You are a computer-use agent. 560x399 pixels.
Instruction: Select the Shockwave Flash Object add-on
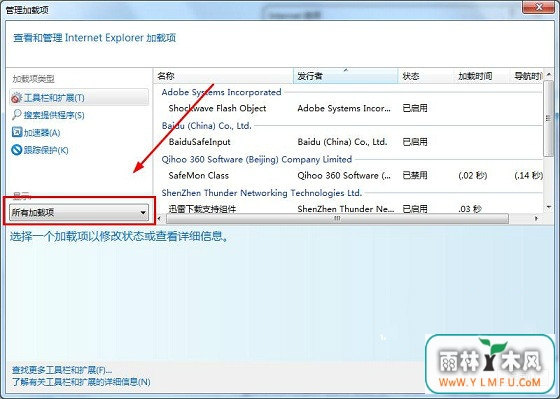[217, 108]
